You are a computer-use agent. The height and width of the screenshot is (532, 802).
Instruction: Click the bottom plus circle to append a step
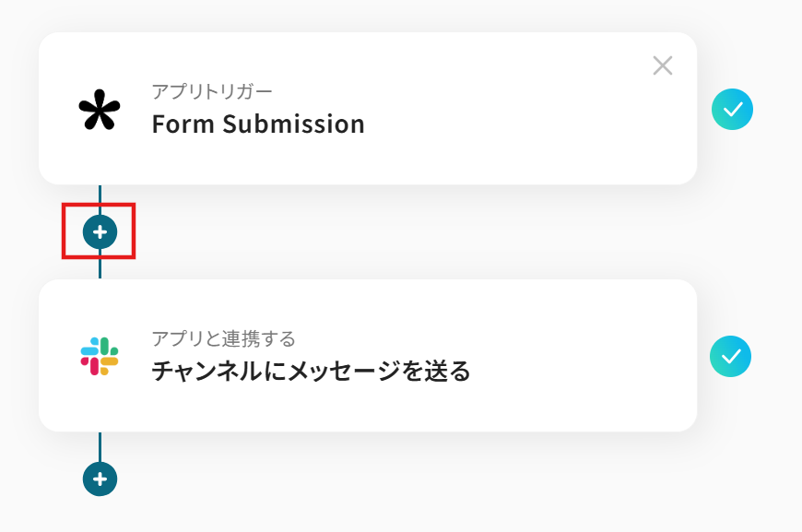[100, 479]
